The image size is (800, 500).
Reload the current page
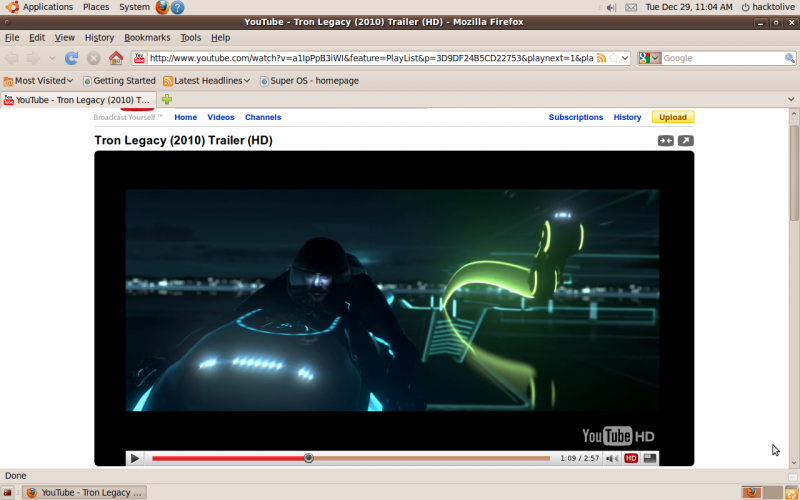(x=71, y=58)
